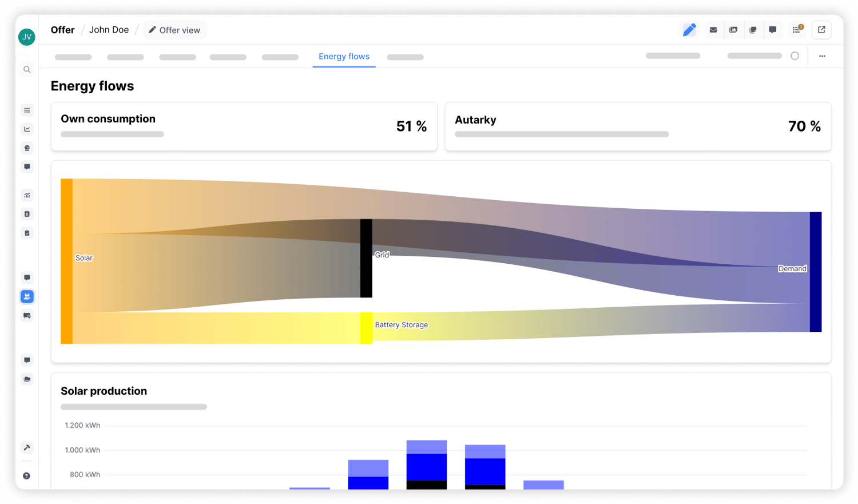Image resolution: width=858 pixels, height=504 pixels.
Task: Open the JV user avatar menu
Action: [x=27, y=37]
